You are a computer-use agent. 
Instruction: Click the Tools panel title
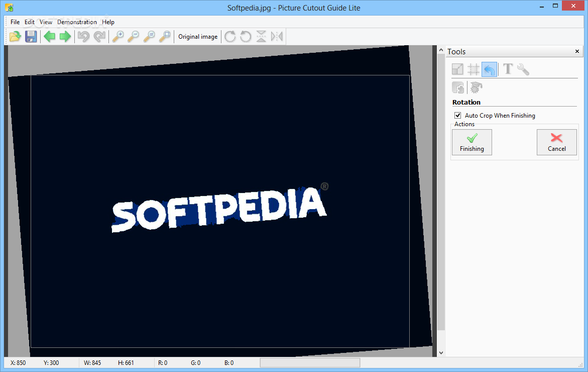456,51
